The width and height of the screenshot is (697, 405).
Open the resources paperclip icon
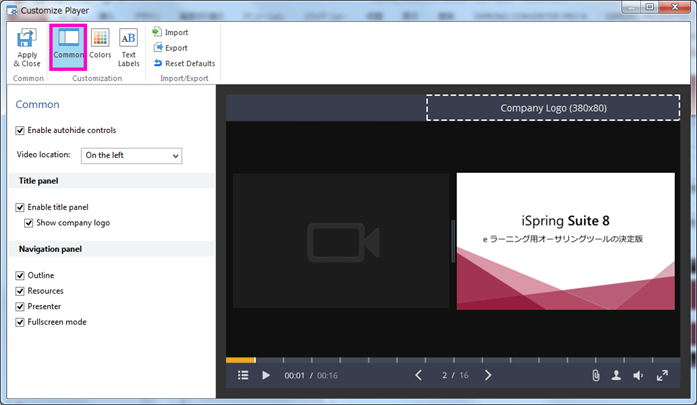(596, 375)
